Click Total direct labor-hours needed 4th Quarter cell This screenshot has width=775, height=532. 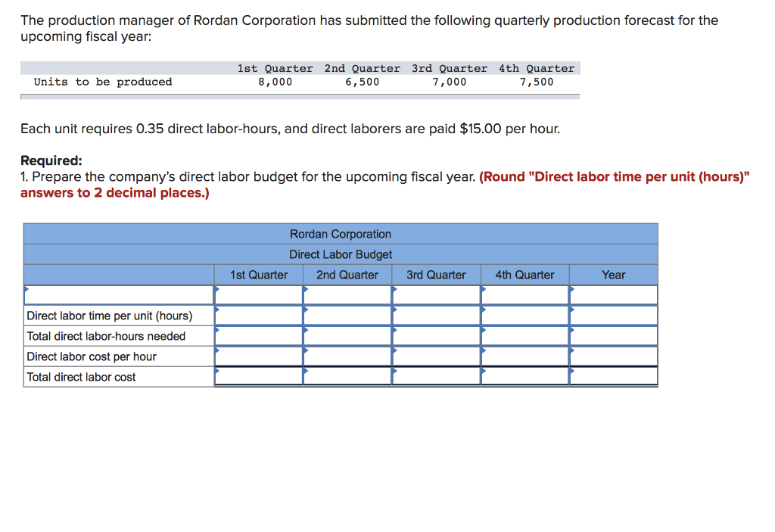525,336
